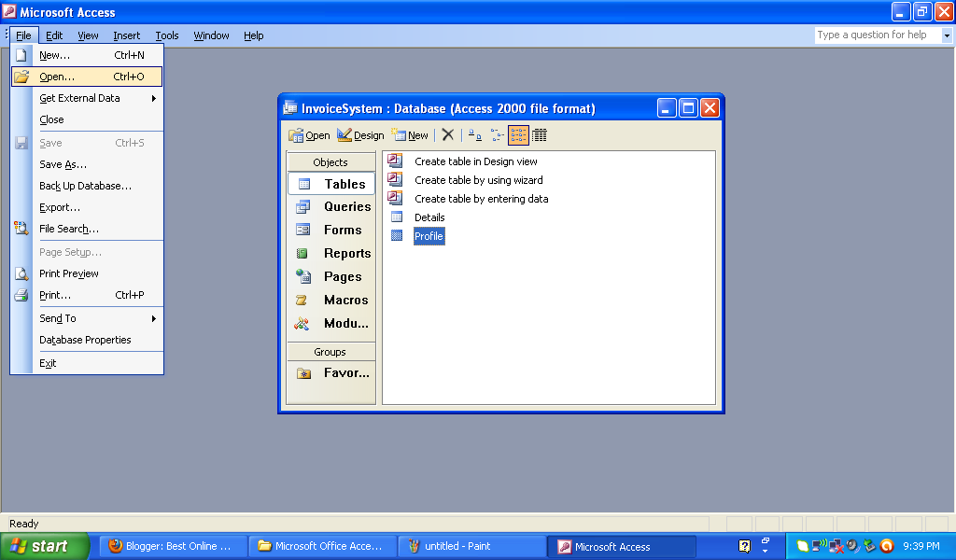
Task: Select 'Create table by using wizard' text
Action: pos(479,180)
